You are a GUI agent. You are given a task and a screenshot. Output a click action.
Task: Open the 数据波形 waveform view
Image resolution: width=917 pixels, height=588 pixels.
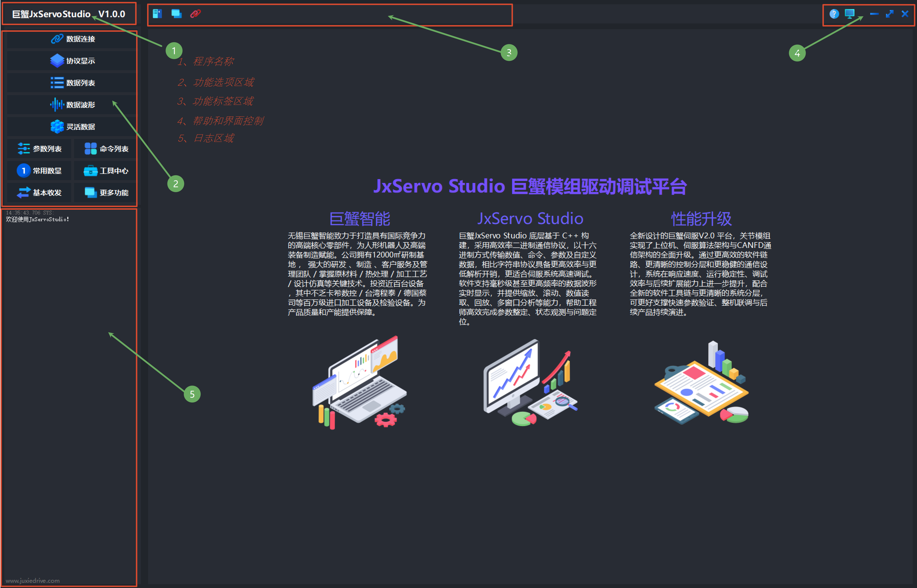point(71,105)
